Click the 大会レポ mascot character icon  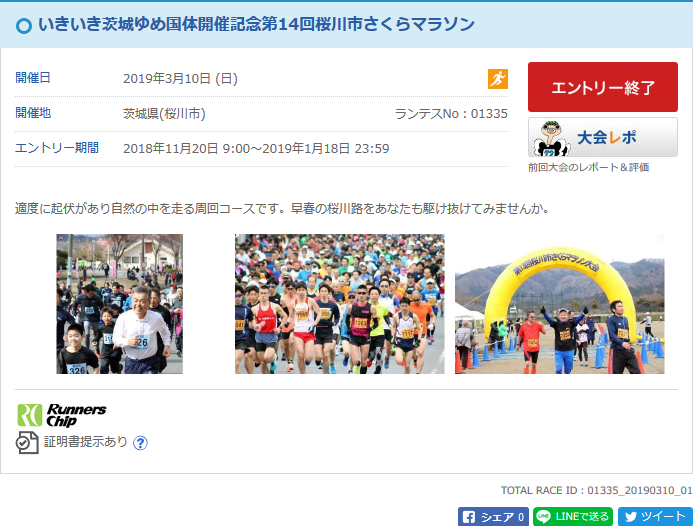point(551,138)
